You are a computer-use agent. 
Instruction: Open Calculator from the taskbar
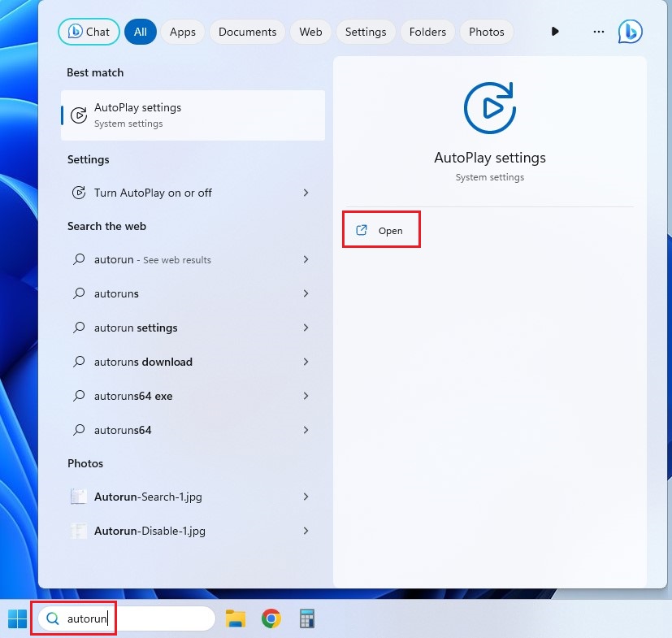(x=307, y=618)
